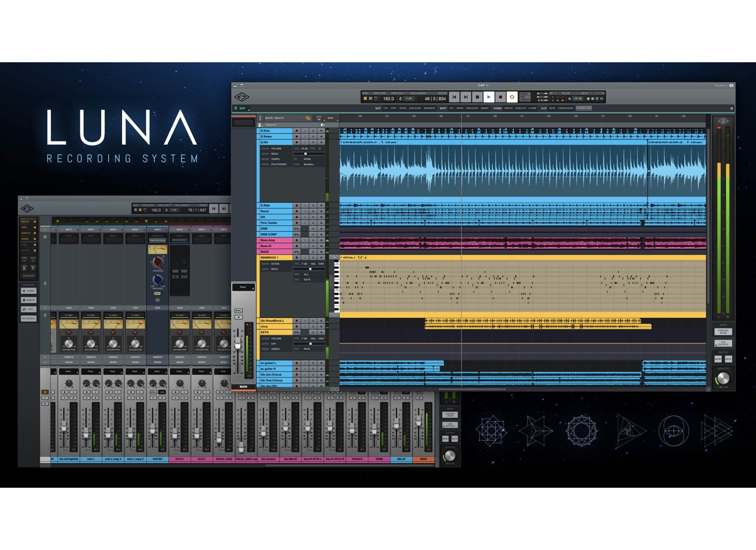Mute the Bass.Amp track
This screenshot has height=550, width=756.
coord(321,241)
